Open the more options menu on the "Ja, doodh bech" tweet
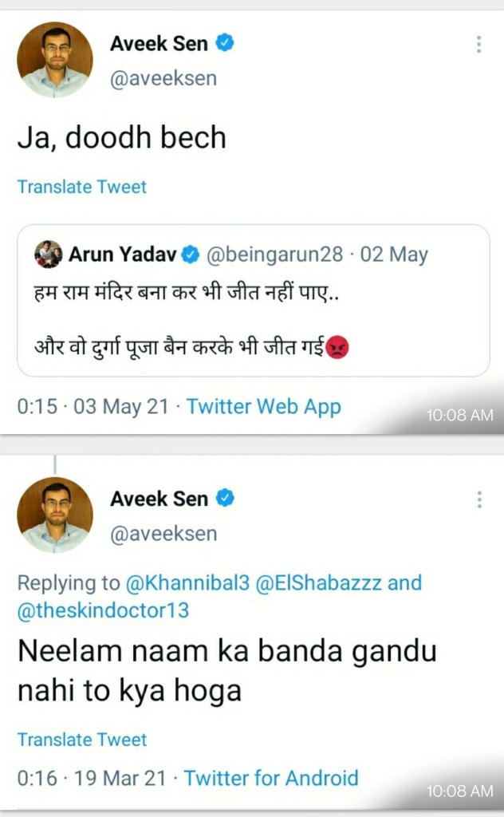 point(478,44)
